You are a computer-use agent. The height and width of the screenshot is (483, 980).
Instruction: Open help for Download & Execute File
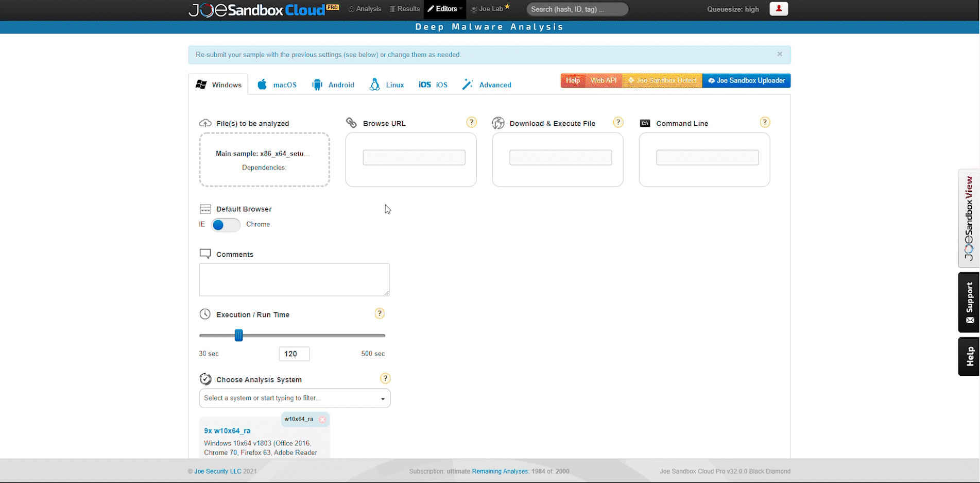coord(618,122)
